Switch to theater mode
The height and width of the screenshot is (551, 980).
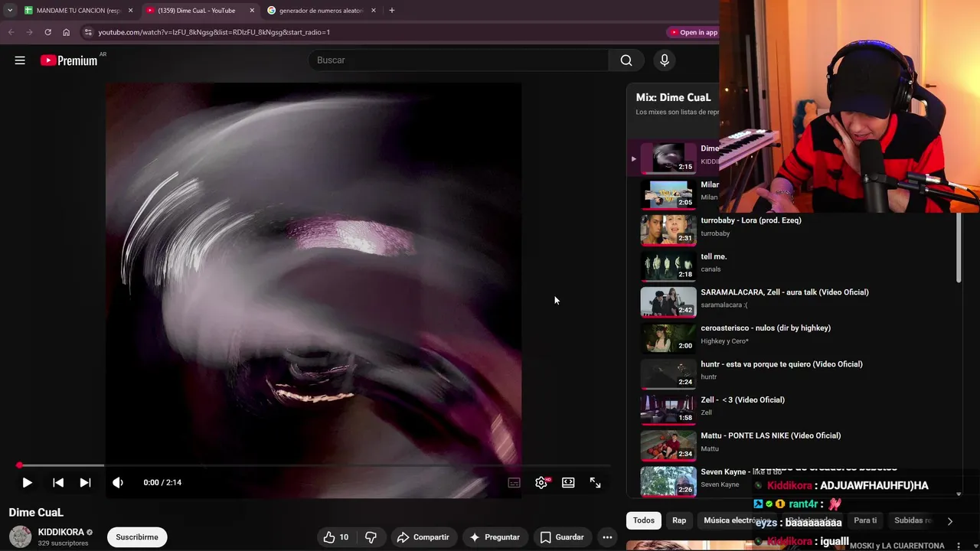coord(568,483)
